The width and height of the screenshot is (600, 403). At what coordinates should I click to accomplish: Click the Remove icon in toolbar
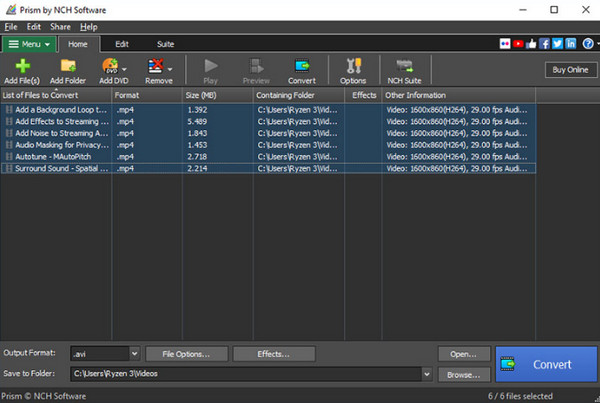[x=155, y=66]
